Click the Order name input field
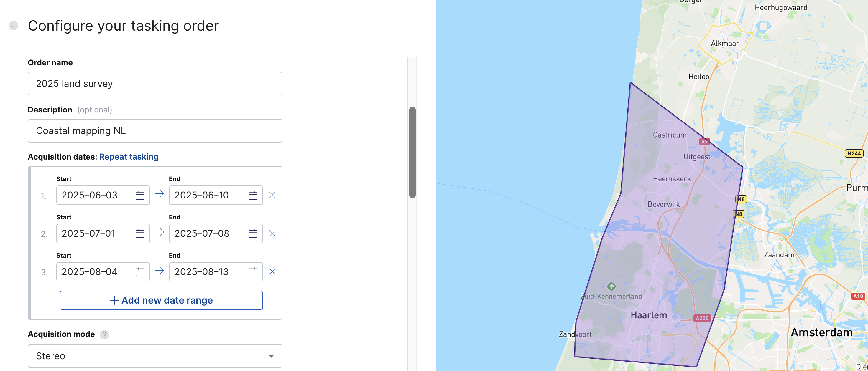Viewport: 868px width, 371px height. (155, 84)
